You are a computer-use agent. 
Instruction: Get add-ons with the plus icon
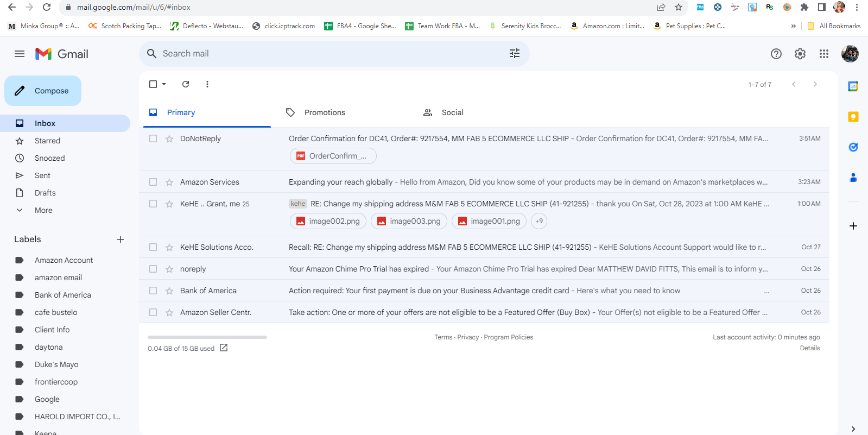pyautogui.click(x=853, y=226)
